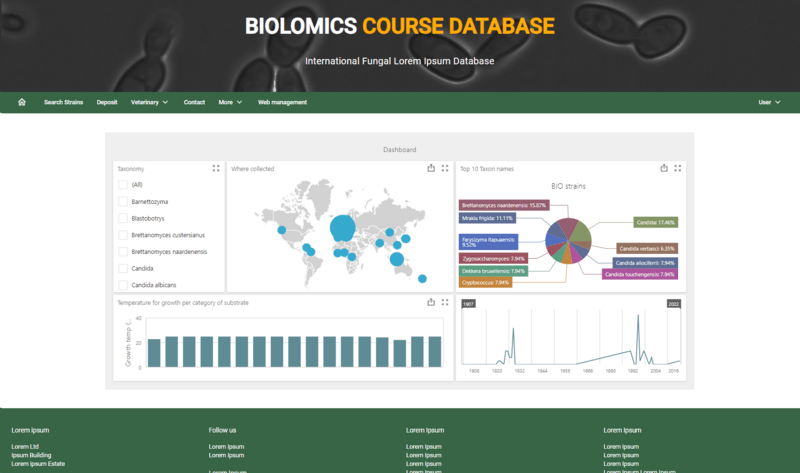Select Brettanomyces naardenensis checkbox
800x473 pixels.
coord(123,252)
